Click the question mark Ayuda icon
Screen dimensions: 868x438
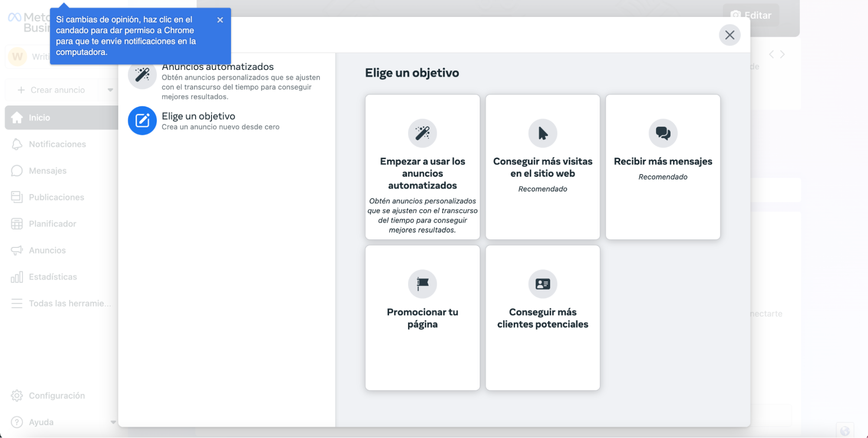(17, 422)
